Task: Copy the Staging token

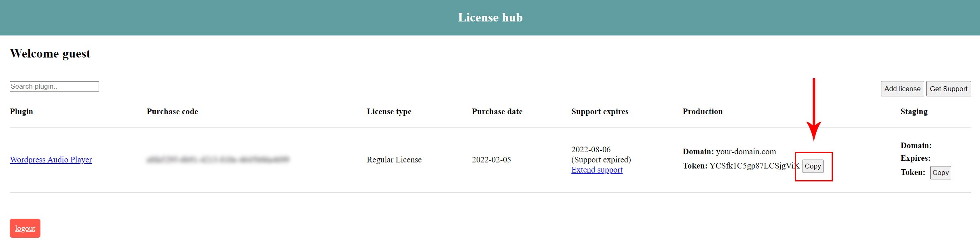Action: (940, 173)
